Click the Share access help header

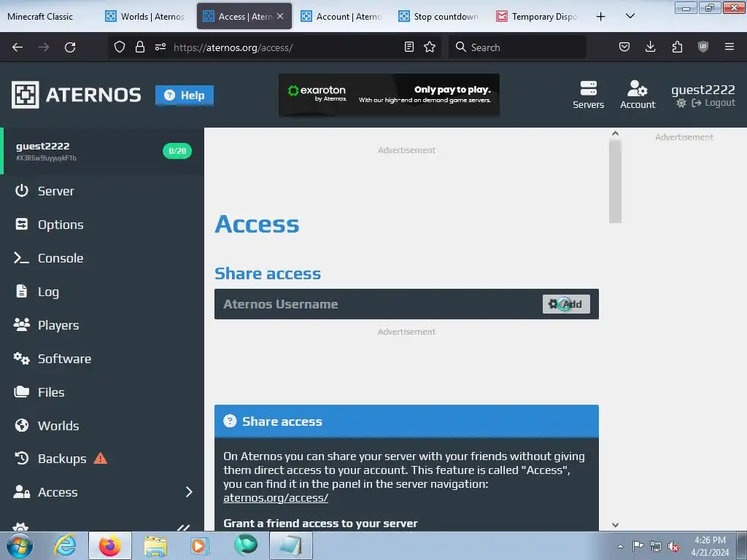click(x=406, y=421)
